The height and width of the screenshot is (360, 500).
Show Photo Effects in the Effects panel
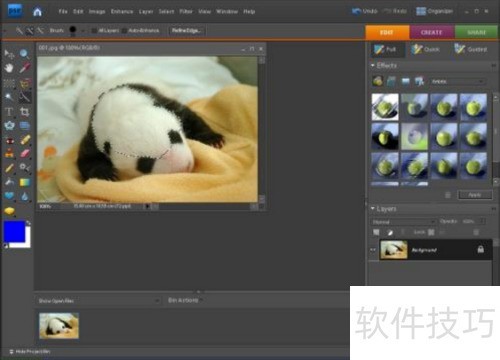(405, 81)
